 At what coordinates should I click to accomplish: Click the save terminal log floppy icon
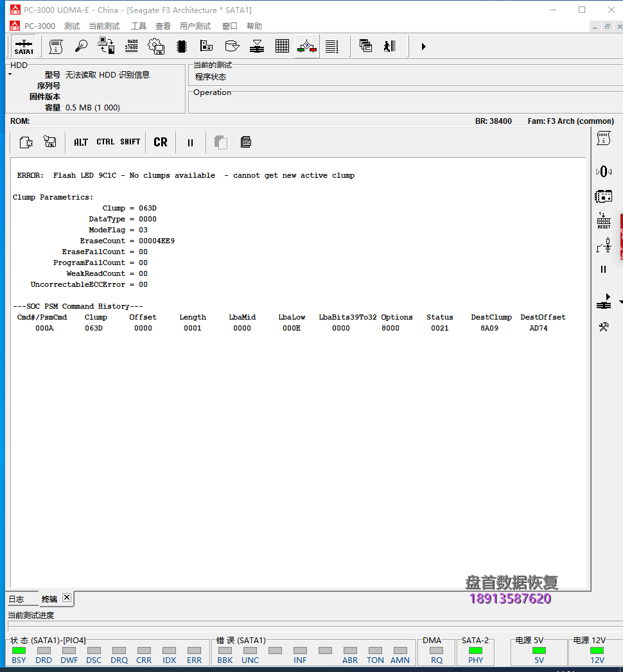click(49, 141)
